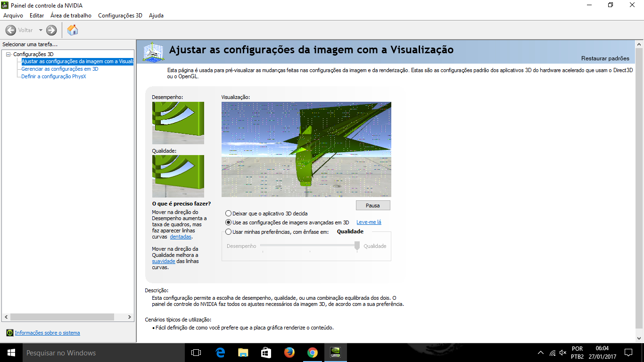Restore down the window using title bar button
Viewport: 644px width, 362px height.
coord(611,5)
